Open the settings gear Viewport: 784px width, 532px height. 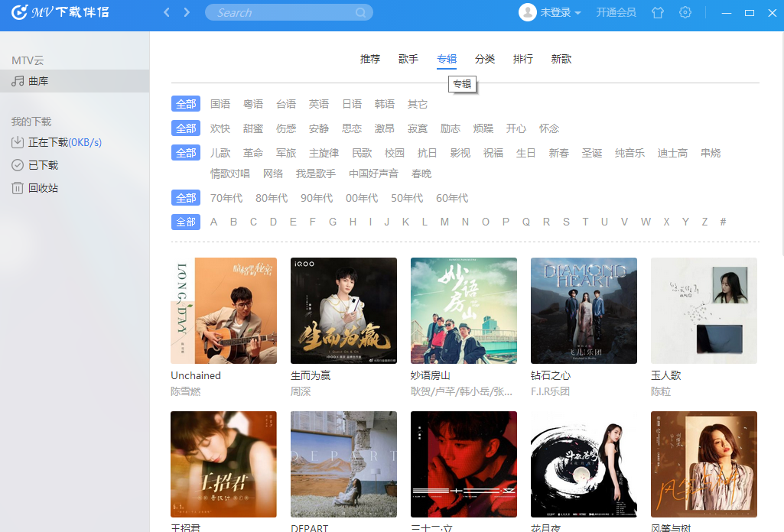point(685,12)
